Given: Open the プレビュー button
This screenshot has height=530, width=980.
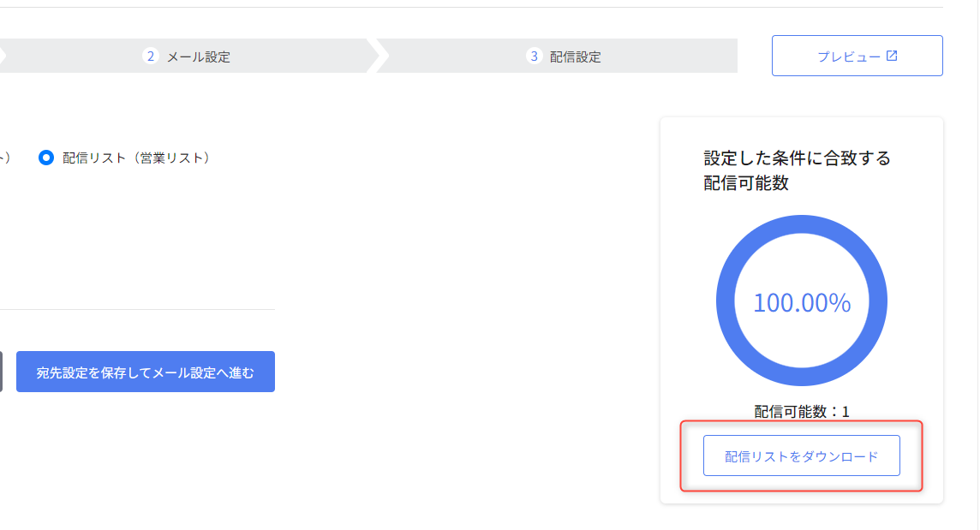Looking at the screenshot, I should pos(857,56).
